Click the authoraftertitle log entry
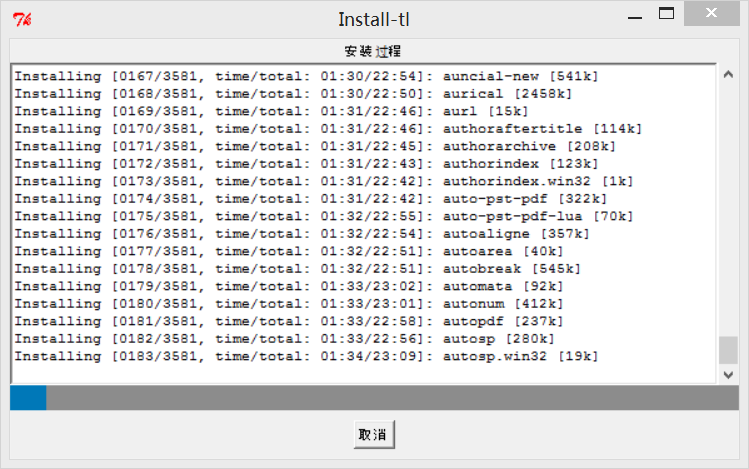 pyautogui.click(x=328, y=129)
